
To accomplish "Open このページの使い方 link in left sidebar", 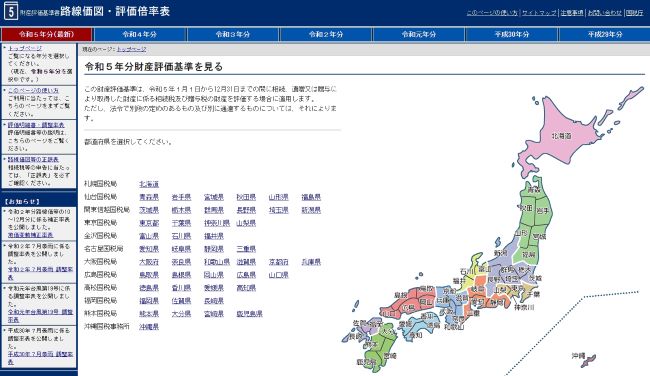I will pyautogui.click(x=33, y=90).
